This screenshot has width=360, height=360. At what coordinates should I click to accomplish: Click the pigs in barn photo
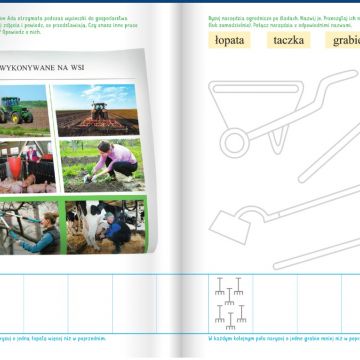[x=27, y=167]
